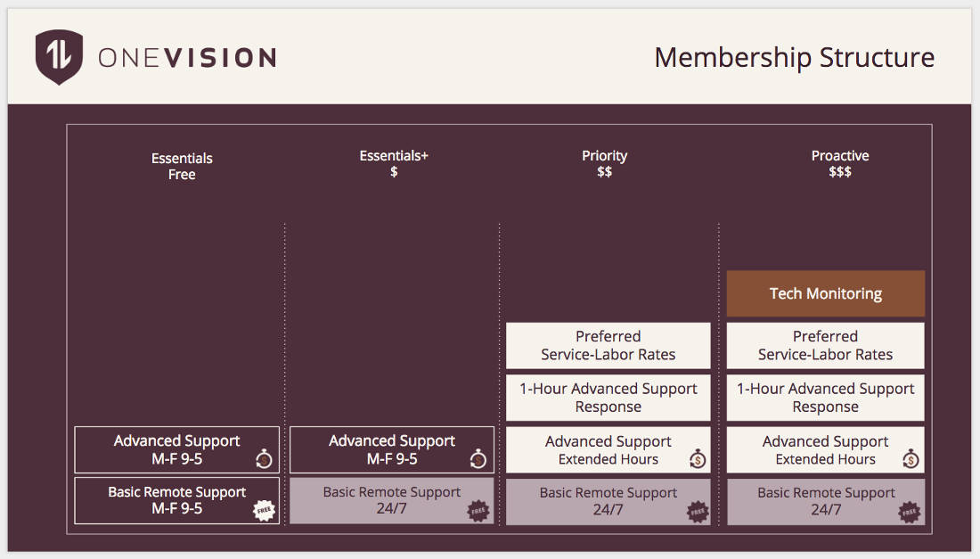980x559 pixels.
Task: Click the ONEVISION wordmark text
Action: click(187, 58)
